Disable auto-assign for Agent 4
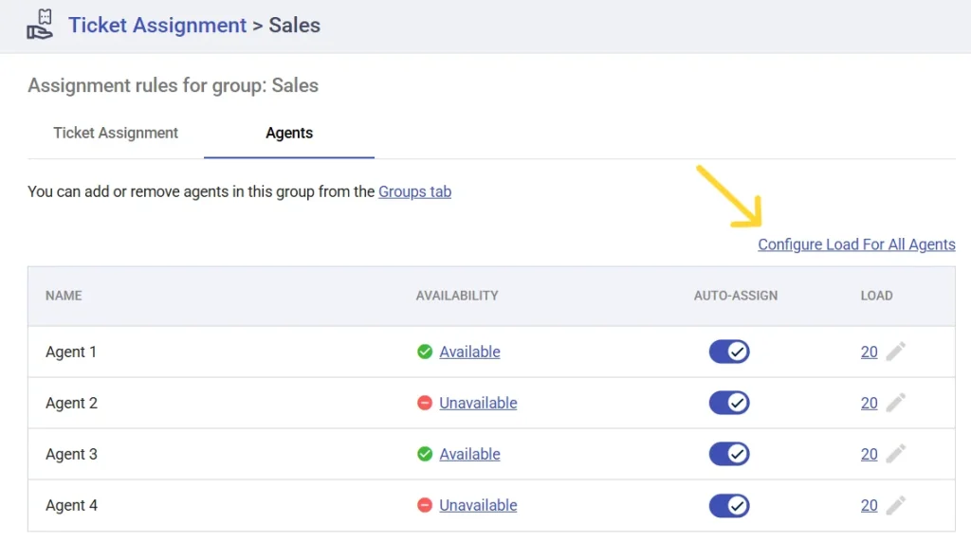971x560 pixels. point(729,506)
